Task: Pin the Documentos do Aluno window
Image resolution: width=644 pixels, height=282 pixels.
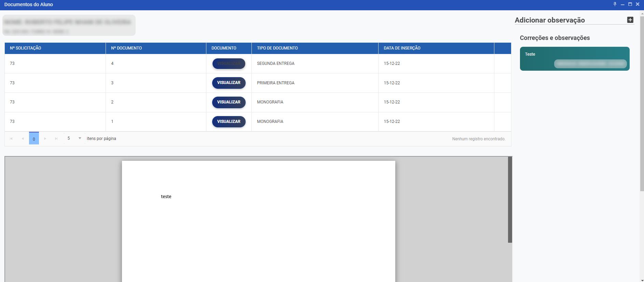Action: coord(615,4)
